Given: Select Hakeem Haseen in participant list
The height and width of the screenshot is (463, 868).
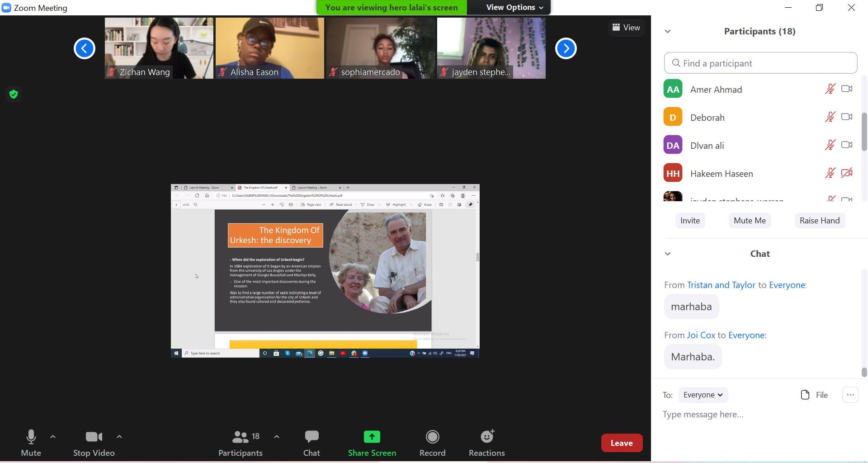Looking at the screenshot, I should point(760,174).
